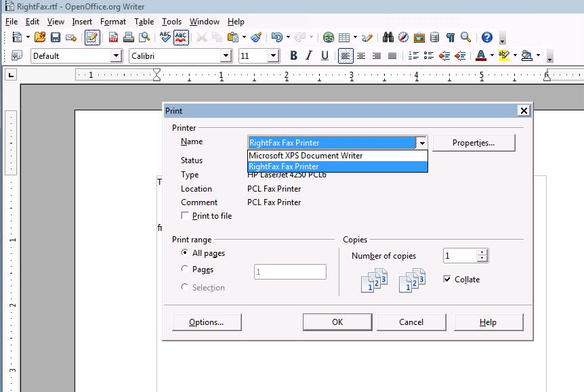584x392 pixels.
Task: Click the Document as E-mail icon
Action: coord(70,37)
